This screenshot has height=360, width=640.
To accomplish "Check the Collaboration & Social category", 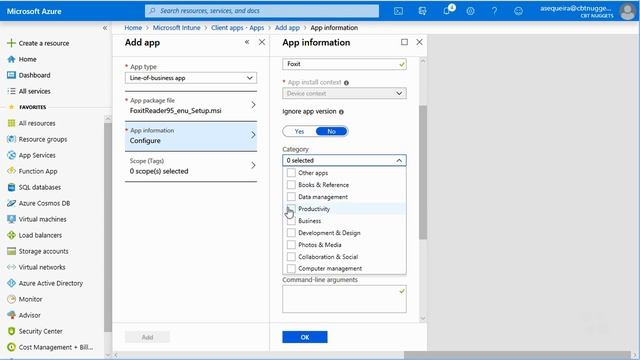I will coord(291,257).
